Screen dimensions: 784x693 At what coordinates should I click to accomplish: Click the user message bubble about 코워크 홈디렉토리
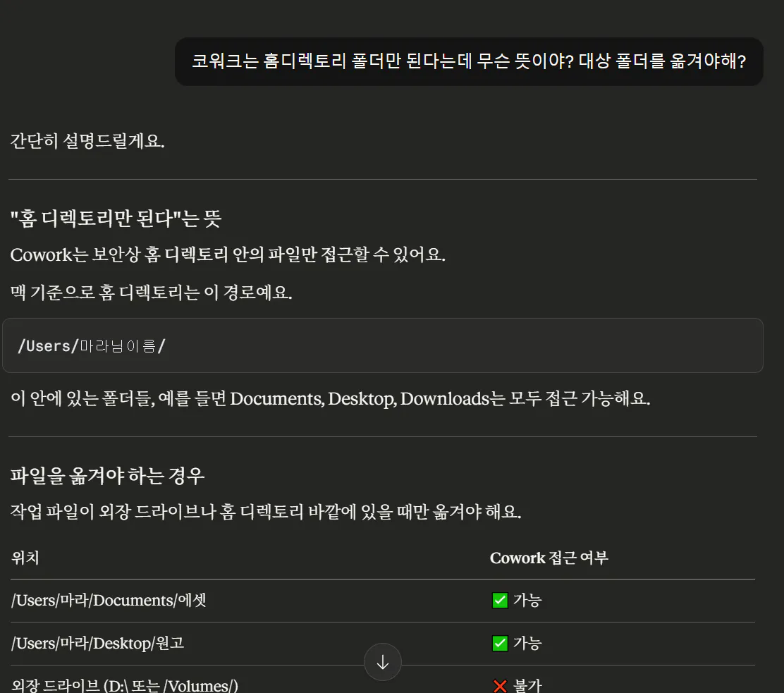pos(469,61)
